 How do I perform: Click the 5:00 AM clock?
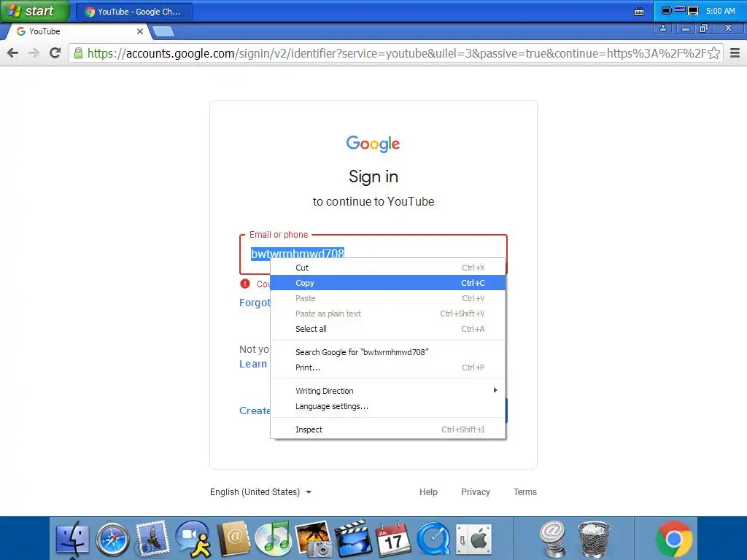(720, 11)
